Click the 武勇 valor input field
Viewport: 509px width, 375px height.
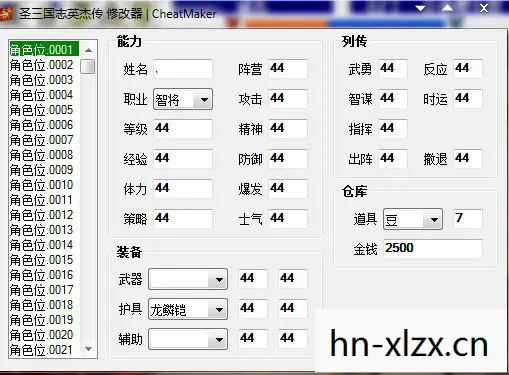click(x=393, y=69)
